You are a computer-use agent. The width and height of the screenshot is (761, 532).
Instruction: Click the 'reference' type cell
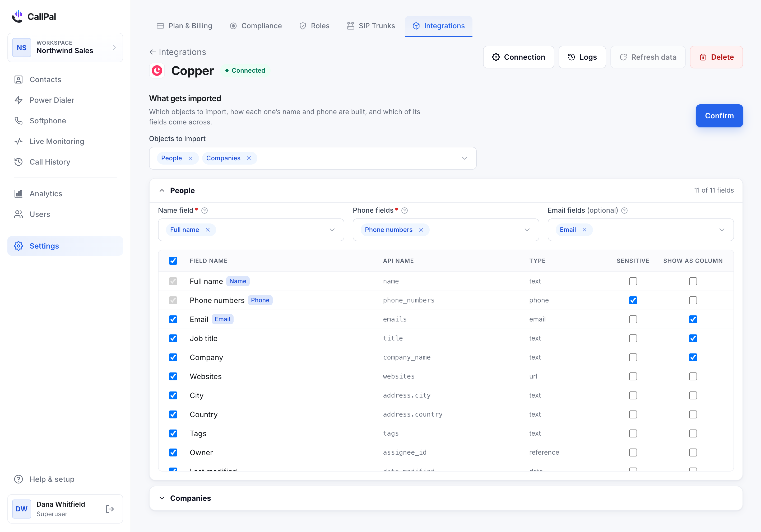coord(544,452)
